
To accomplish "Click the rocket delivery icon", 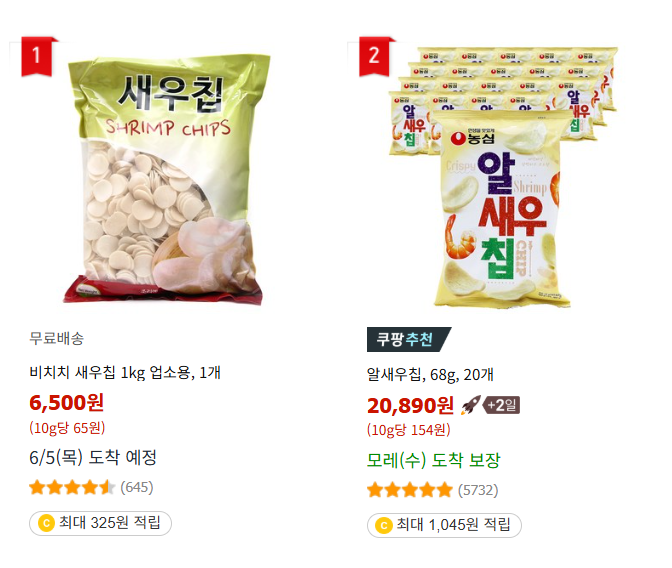I will click(x=470, y=405).
